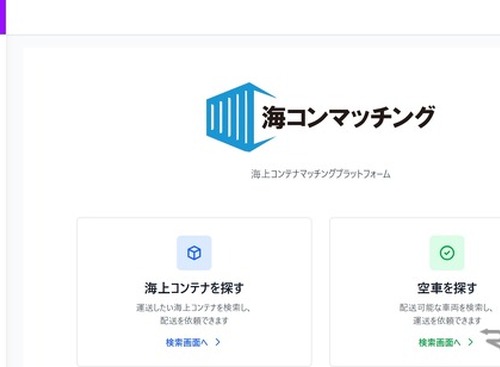Click description 配送可能な車両を検索し、

coord(447,307)
